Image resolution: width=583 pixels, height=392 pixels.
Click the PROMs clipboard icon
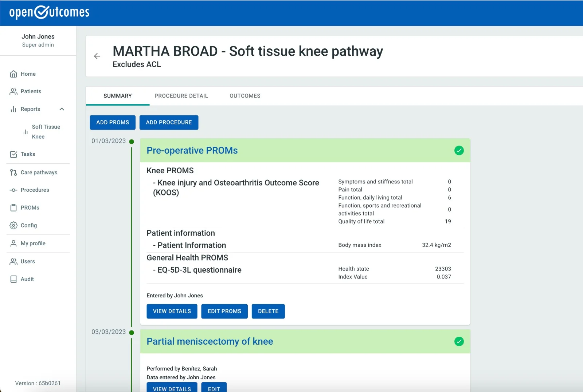13,208
